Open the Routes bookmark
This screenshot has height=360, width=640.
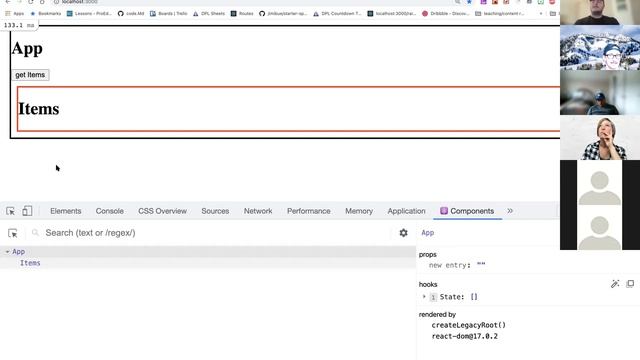[242, 13]
